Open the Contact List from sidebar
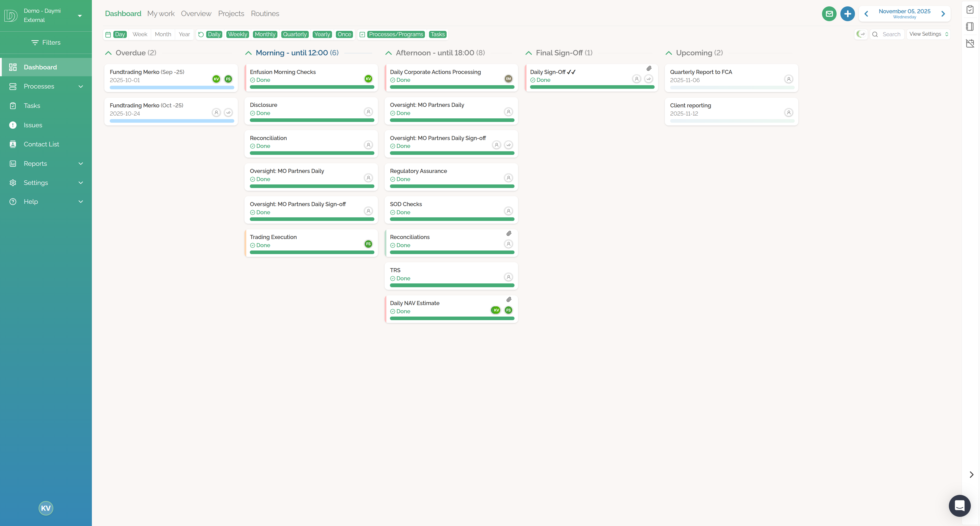 click(x=41, y=144)
